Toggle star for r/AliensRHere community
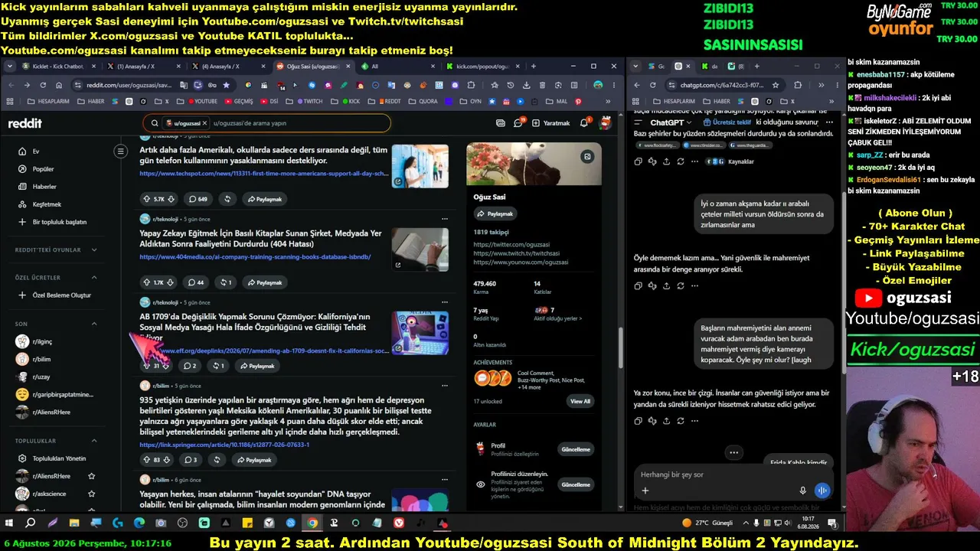The width and height of the screenshot is (980, 551). click(x=92, y=476)
